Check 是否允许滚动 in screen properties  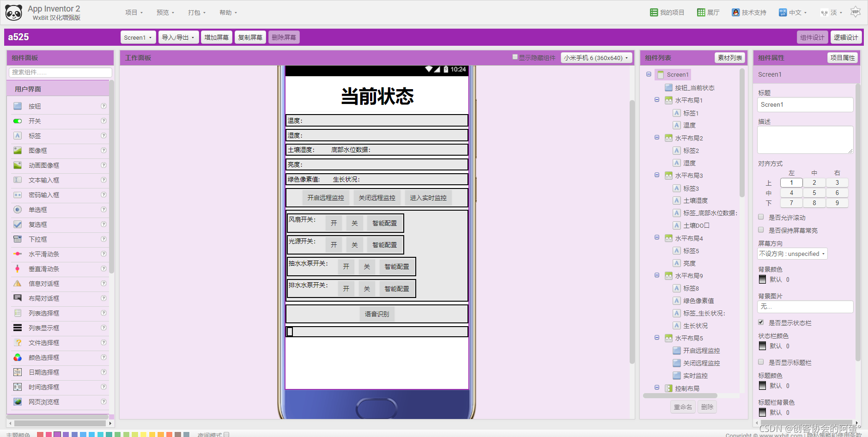(760, 217)
